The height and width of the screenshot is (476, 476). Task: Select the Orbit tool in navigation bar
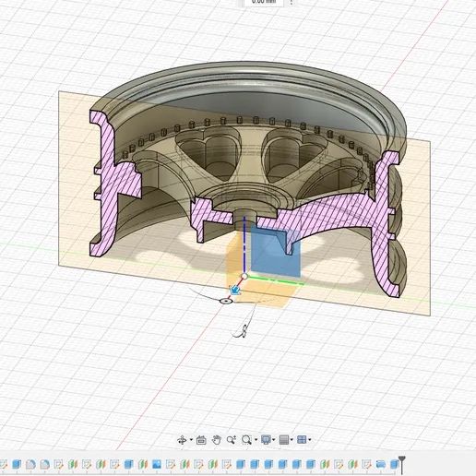pyautogui.click(x=182, y=440)
